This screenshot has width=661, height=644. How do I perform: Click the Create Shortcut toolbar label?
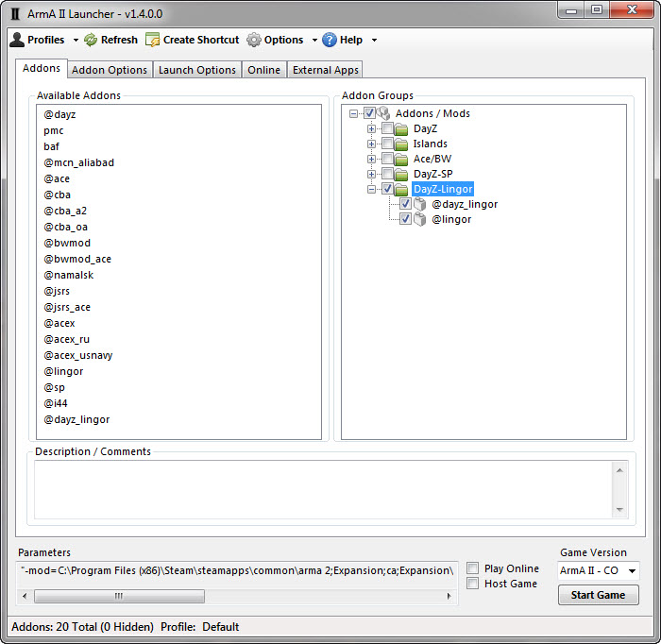201,40
